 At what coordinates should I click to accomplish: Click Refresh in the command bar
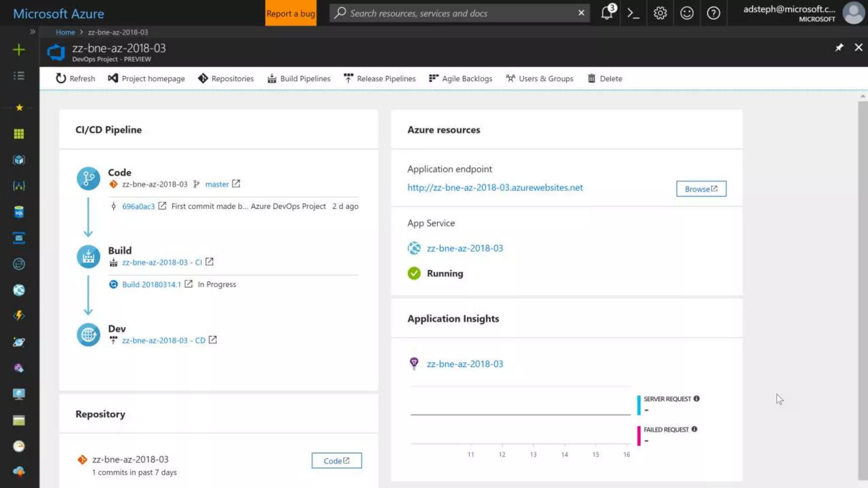tap(75, 78)
